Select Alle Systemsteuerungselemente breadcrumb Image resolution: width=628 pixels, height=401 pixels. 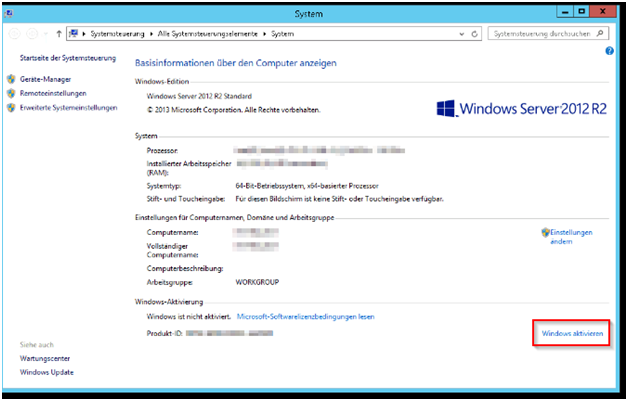[x=207, y=34]
